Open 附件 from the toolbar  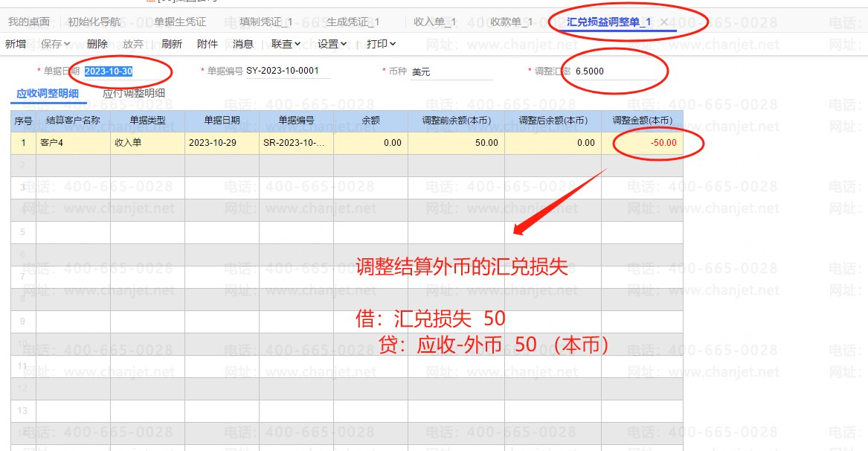208,44
